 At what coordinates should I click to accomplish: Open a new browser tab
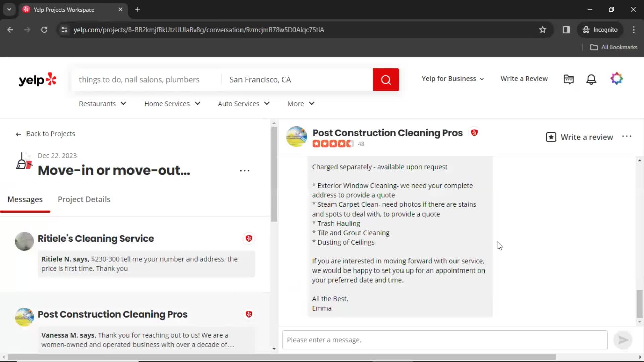pyautogui.click(x=138, y=10)
